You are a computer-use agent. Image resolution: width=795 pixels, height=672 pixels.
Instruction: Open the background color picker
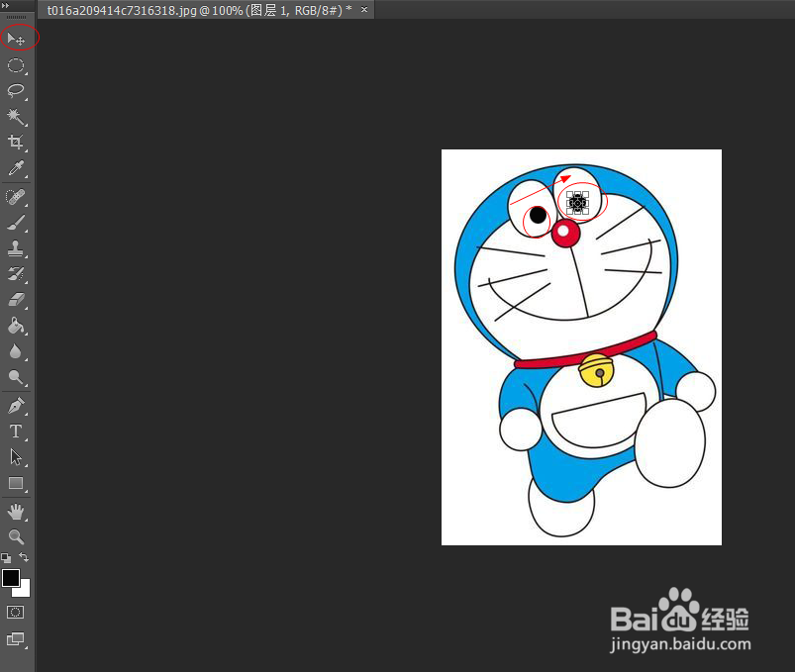click(24, 590)
